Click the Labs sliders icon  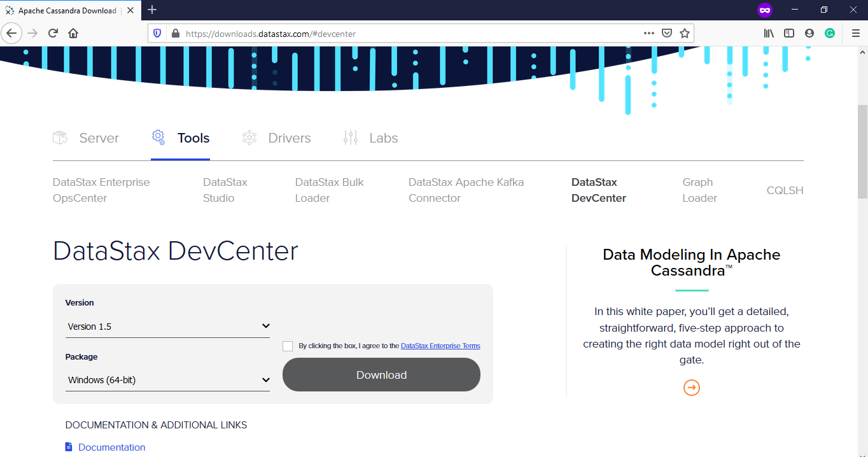point(351,137)
